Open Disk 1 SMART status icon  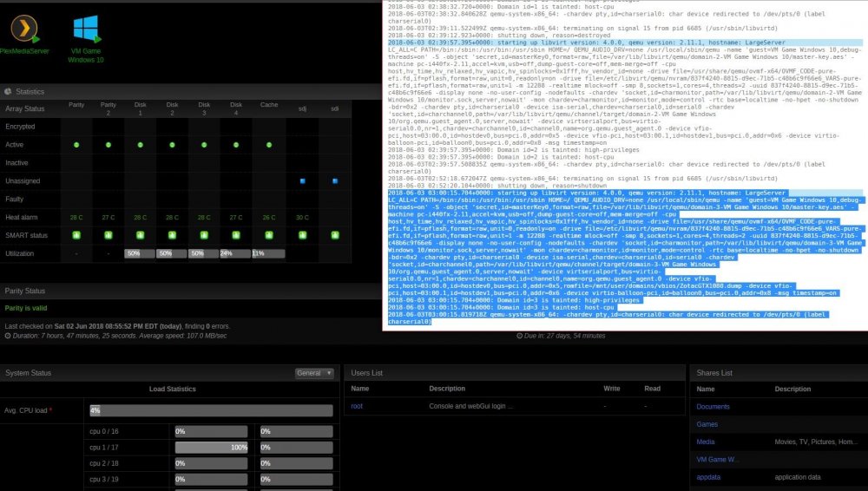(x=140, y=235)
